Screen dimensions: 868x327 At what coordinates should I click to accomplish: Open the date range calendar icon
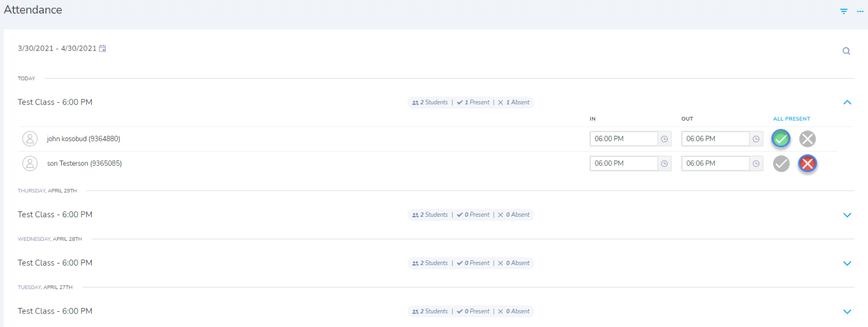[103, 48]
